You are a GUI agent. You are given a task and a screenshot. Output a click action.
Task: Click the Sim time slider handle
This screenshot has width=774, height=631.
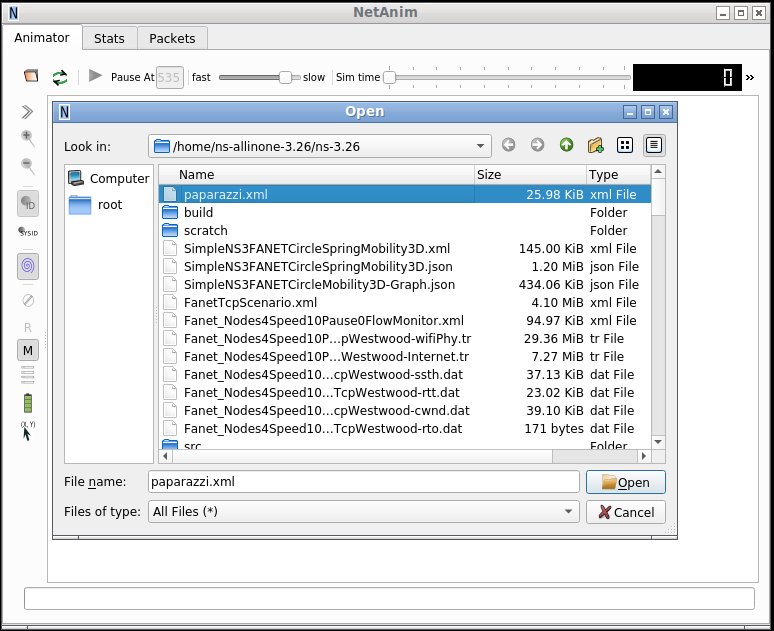pyautogui.click(x=389, y=78)
